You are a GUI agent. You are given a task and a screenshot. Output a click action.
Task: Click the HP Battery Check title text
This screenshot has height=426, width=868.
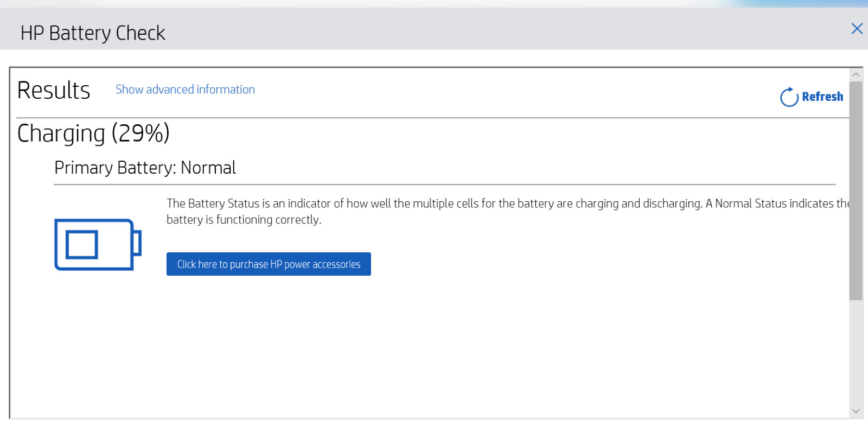pyautogui.click(x=93, y=33)
